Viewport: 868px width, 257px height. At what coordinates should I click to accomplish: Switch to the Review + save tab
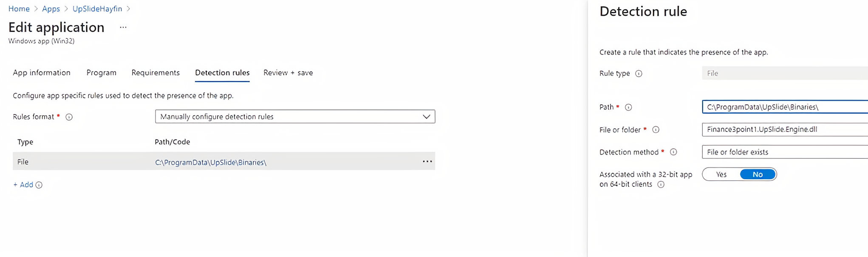coord(288,73)
